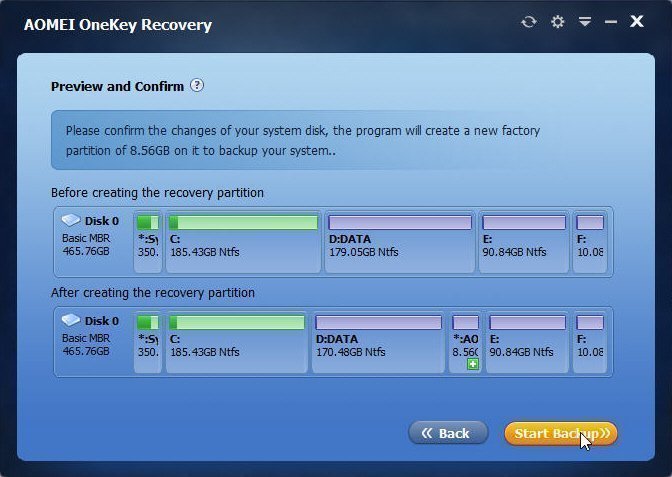The width and height of the screenshot is (672, 477).
Task: Click 'Before creating the recovery partition' label
Action: click(157, 192)
